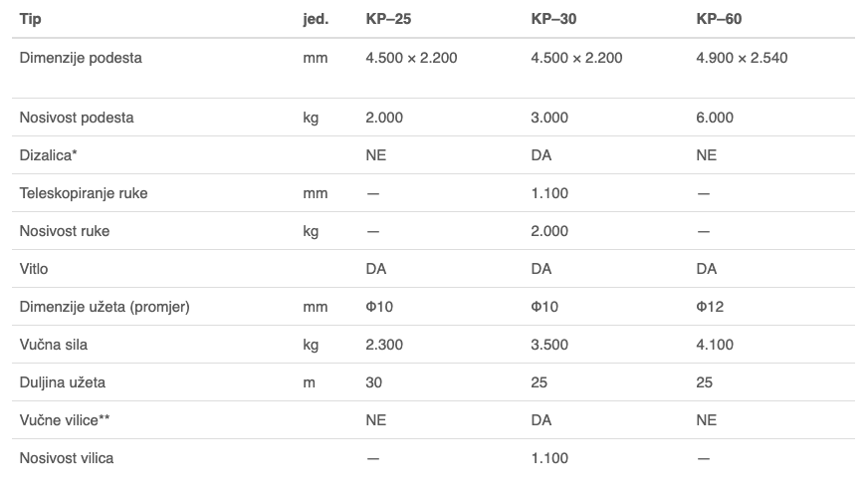Click the "Teleskopiranje ruke" row label
Image resolution: width=868 pixels, height=500 pixels.
coord(84,193)
